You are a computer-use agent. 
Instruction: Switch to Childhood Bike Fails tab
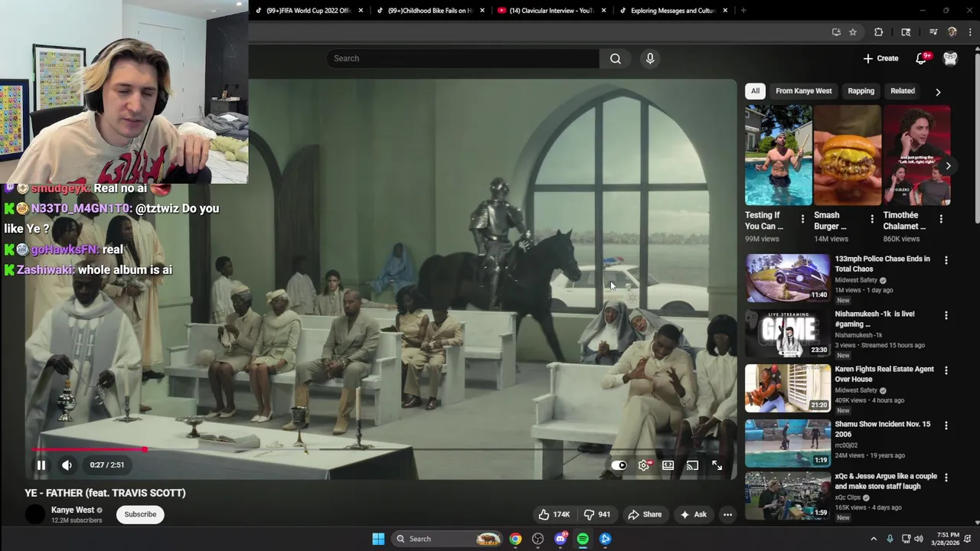click(430, 11)
